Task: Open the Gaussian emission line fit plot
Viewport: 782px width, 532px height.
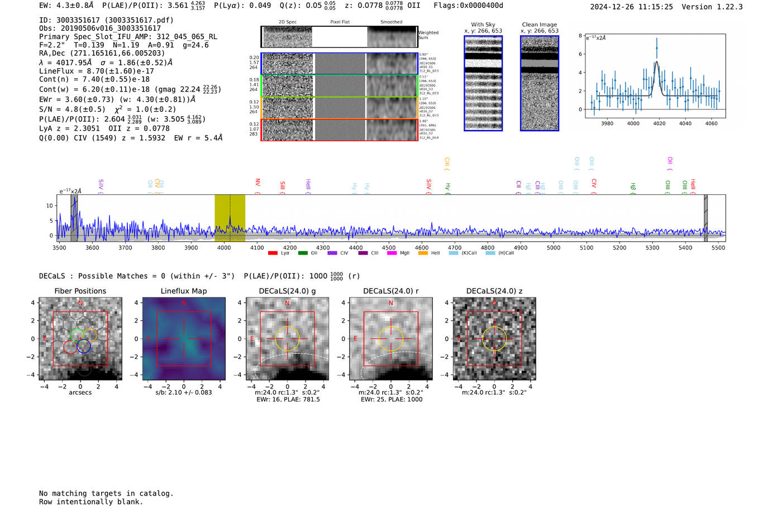Action: coord(655,76)
